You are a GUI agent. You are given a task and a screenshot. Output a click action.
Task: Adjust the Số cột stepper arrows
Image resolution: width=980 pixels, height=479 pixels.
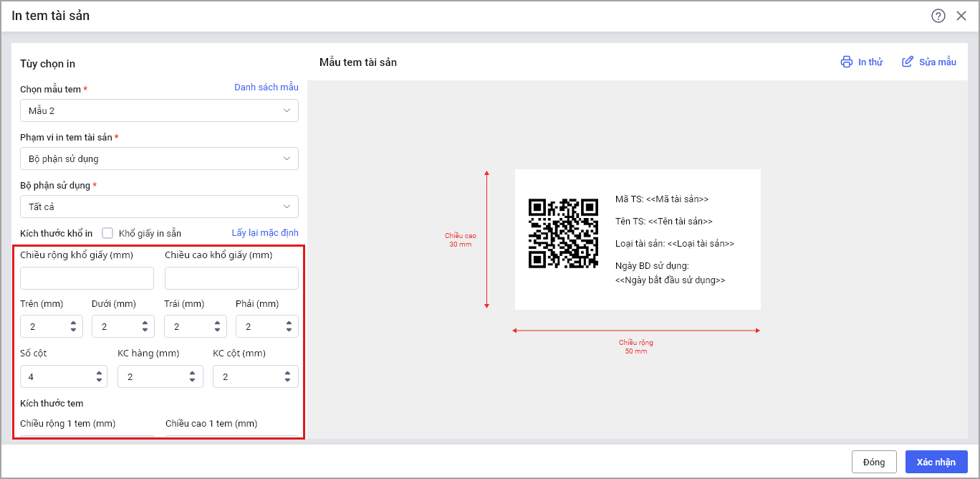[x=97, y=376]
